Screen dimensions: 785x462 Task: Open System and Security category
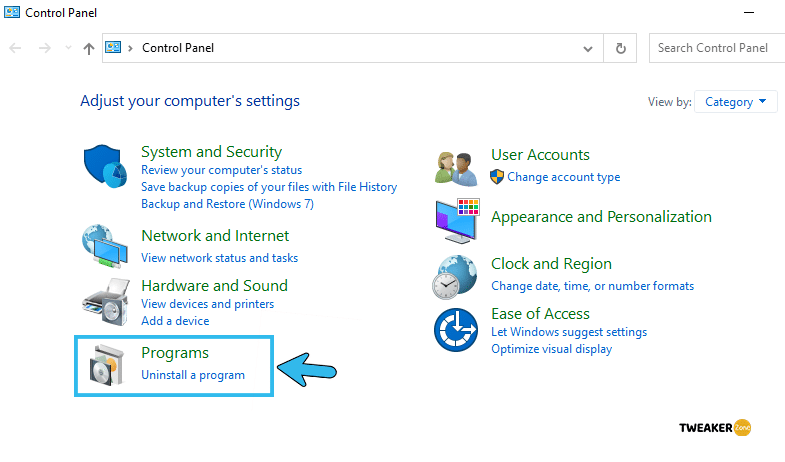pyautogui.click(x=211, y=152)
